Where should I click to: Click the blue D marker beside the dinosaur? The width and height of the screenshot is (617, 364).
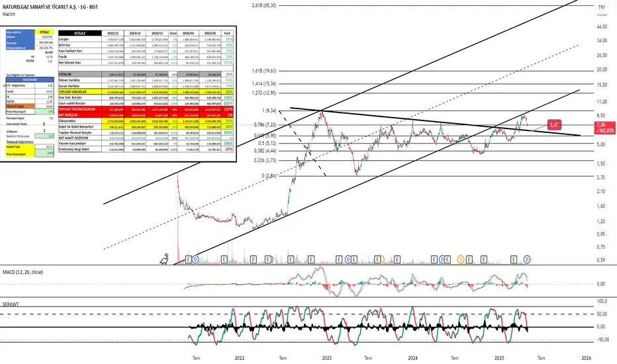(195, 259)
